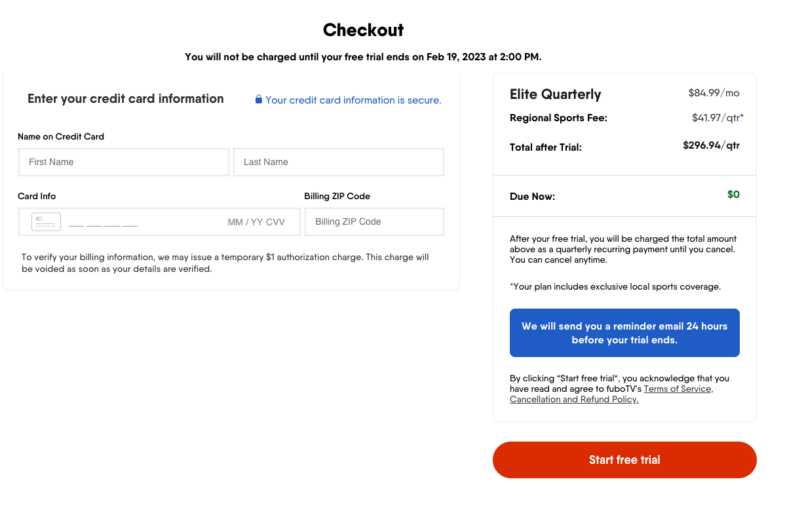The height and width of the screenshot is (532, 785).
Task: Click the asterisk next to $41.97/qtr
Action: click(x=741, y=115)
